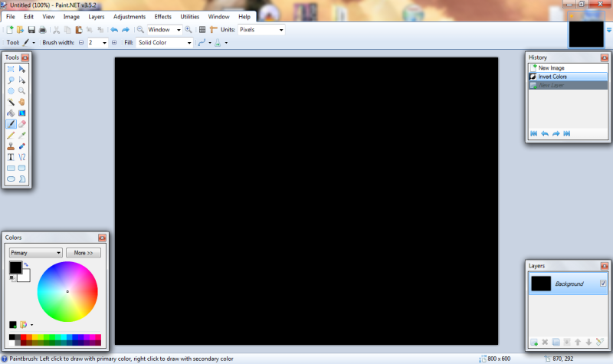Select the Freeform Shape tool
The image size is (613, 364).
pyautogui.click(x=22, y=179)
